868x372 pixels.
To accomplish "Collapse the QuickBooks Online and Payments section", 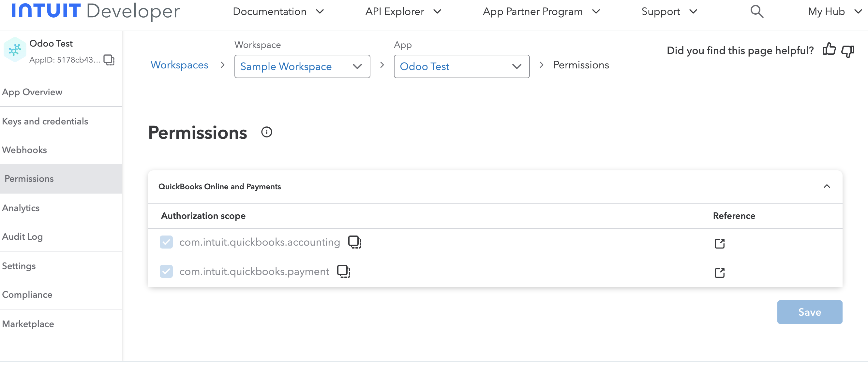I will pyautogui.click(x=827, y=186).
